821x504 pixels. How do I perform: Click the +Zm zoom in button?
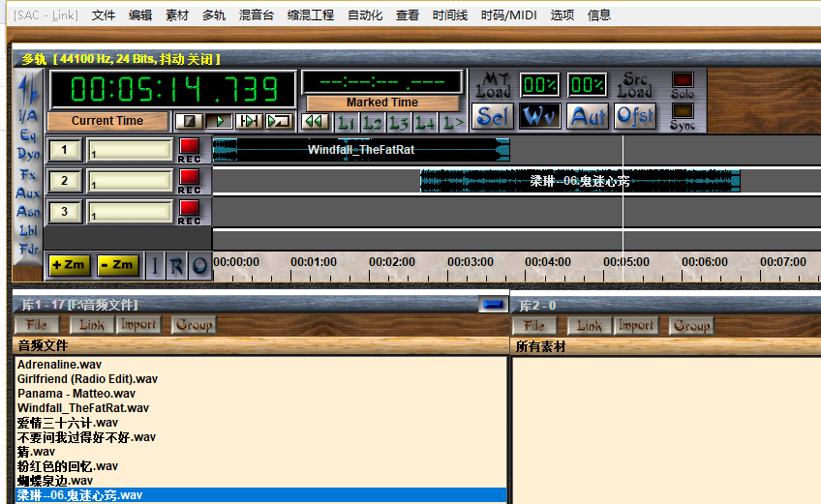[68, 265]
